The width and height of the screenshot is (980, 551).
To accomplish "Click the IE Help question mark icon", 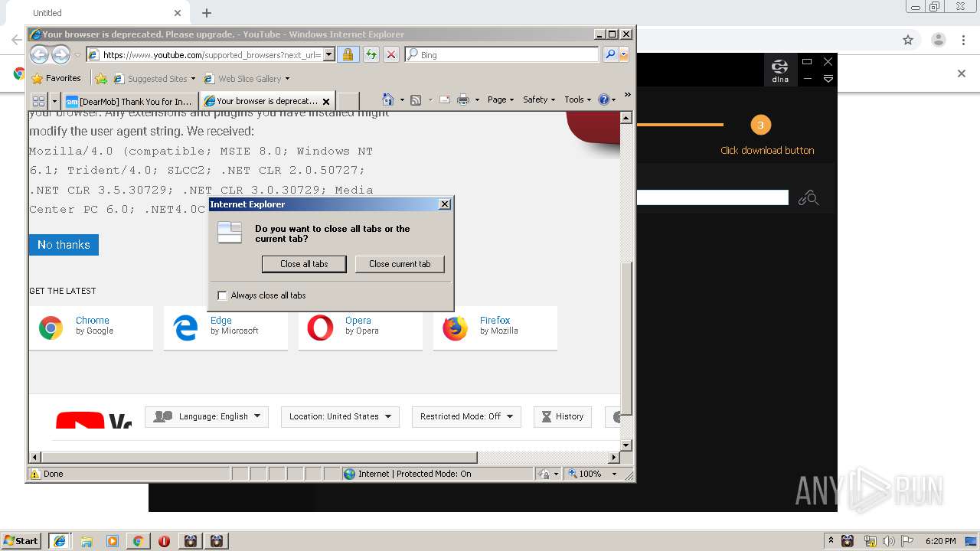I will point(603,99).
